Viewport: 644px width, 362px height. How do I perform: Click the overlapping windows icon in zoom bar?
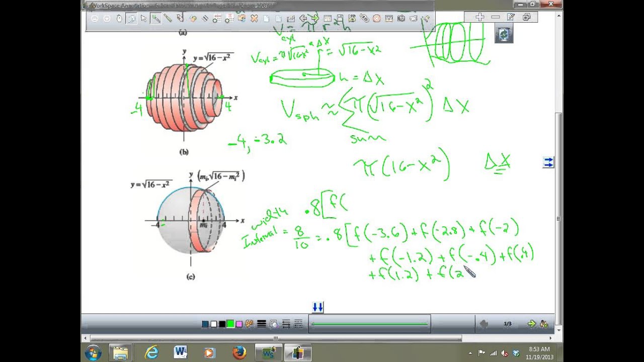click(x=526, y=17)
